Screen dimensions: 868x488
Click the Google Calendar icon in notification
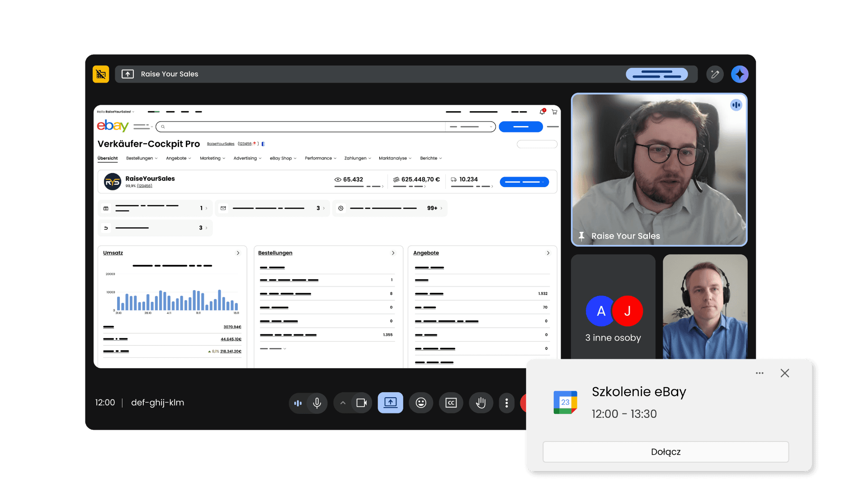(565, 402)
